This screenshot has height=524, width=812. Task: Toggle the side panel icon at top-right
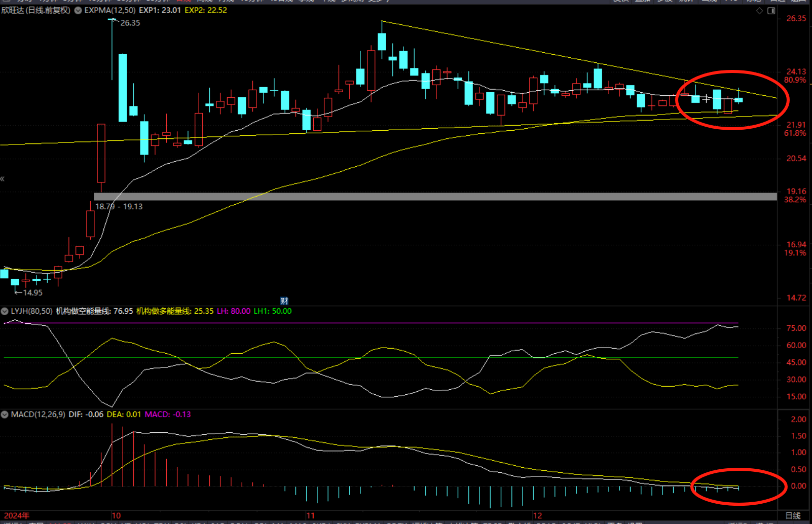pyautogui.click(x=771, y=11)
